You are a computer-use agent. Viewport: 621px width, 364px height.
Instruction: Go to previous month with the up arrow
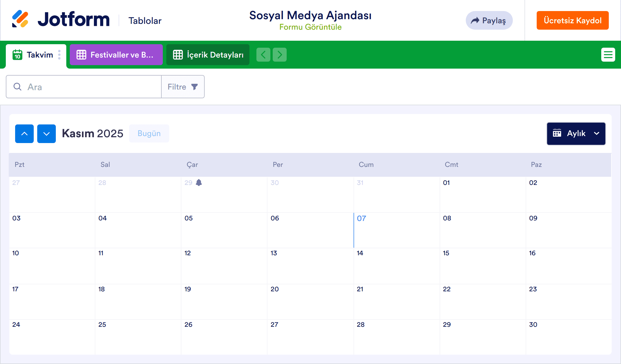(x=24, y=133)
